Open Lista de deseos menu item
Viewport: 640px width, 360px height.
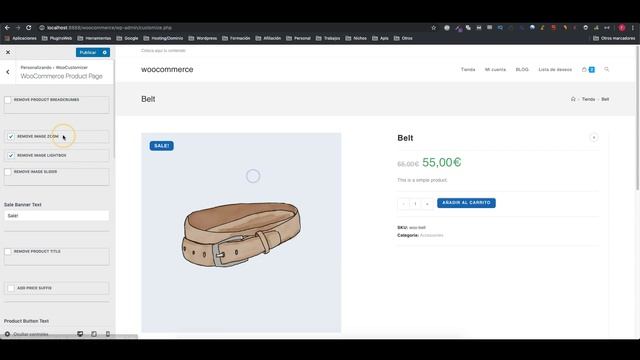[555, 70]
